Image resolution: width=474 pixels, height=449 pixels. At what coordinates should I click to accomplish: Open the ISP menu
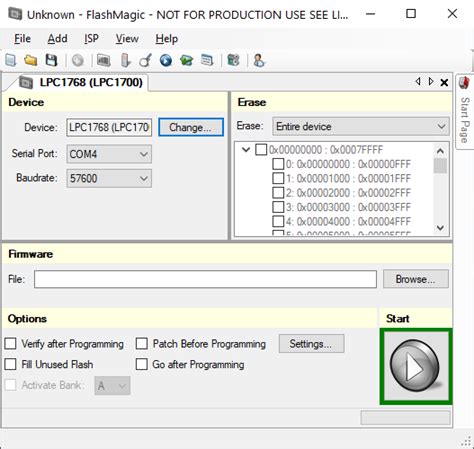[91, 39]
